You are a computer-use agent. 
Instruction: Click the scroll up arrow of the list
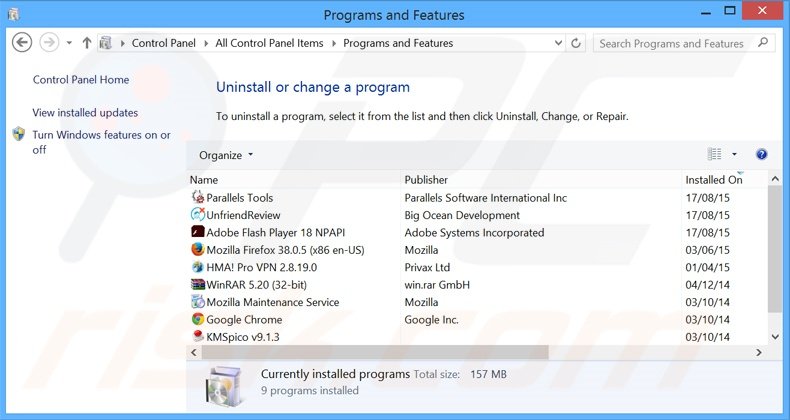[x=775, y=179]
